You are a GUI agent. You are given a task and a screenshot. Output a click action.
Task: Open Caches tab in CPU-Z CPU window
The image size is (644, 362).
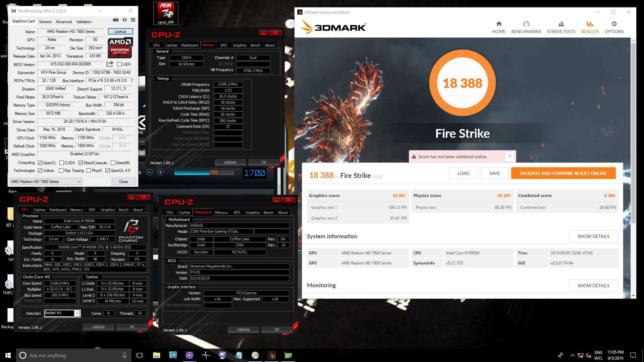(39, 210)
